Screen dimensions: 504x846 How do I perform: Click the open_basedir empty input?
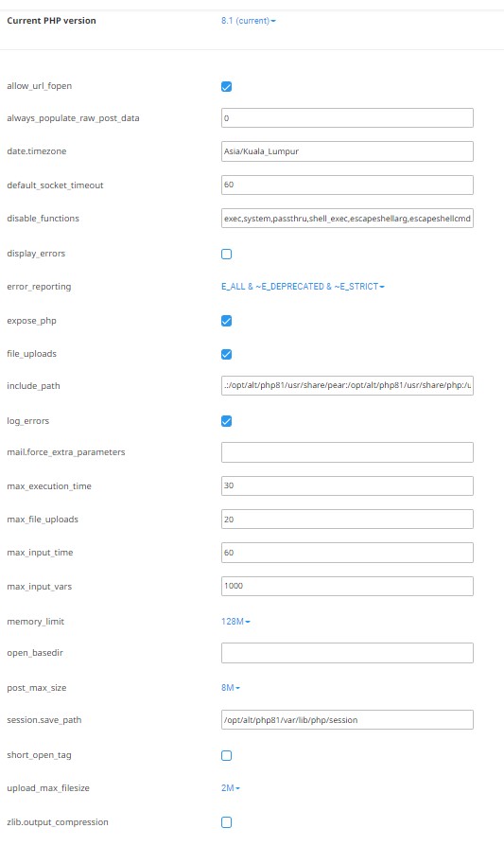(347, 653)
